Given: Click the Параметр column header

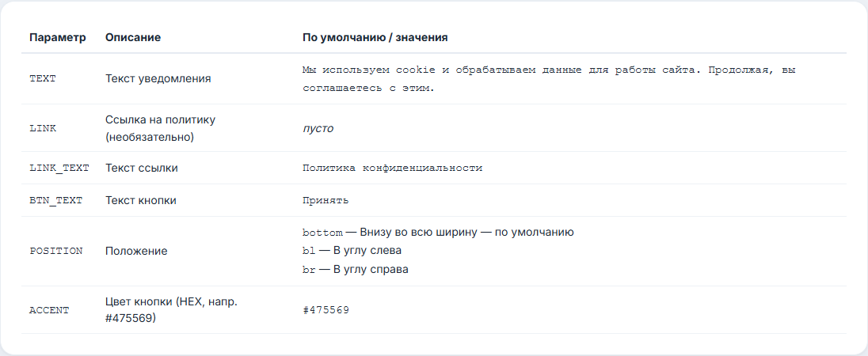Looking at the screenshot, I should (58, 38).
